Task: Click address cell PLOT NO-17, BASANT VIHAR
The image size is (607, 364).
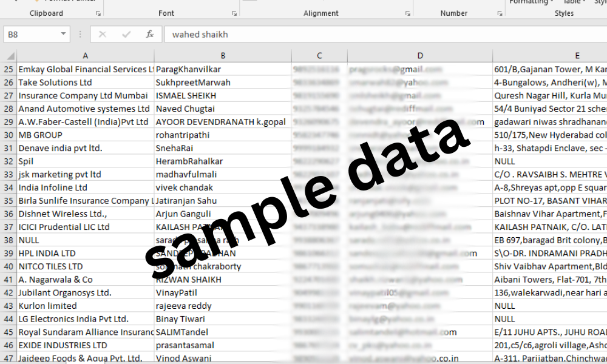Action: click(x=550, y=201)
